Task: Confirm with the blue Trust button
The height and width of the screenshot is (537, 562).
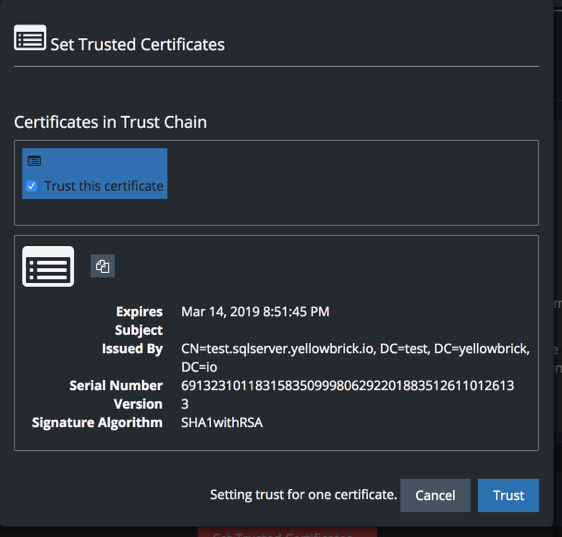Action: pyautogui.click(x=508, y=495)
